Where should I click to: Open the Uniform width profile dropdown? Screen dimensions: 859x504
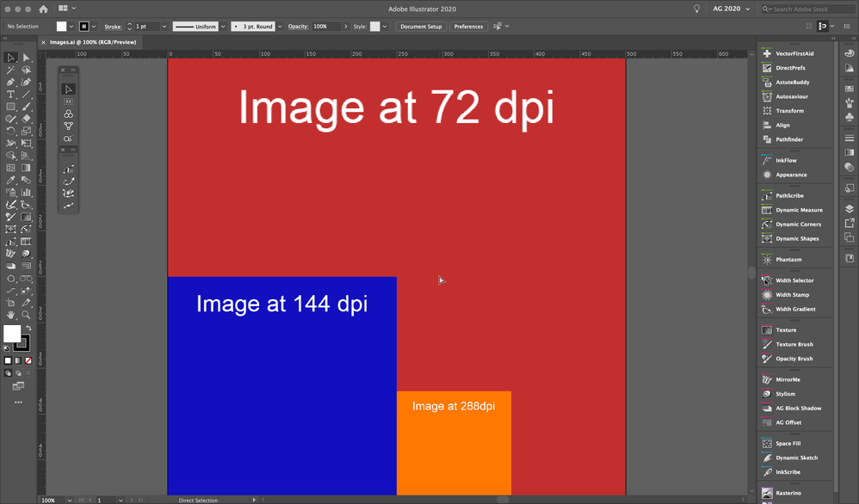pyautogui.click(x=223, y=27)
